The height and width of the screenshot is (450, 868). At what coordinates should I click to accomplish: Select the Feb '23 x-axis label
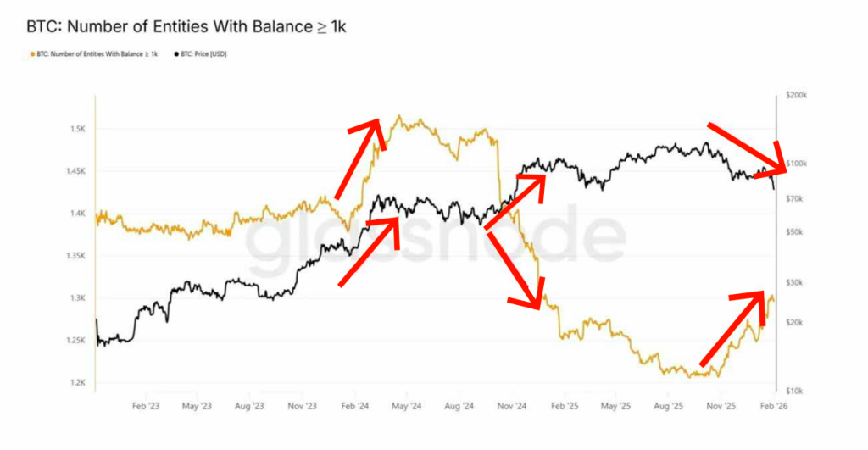coord(145,406)
